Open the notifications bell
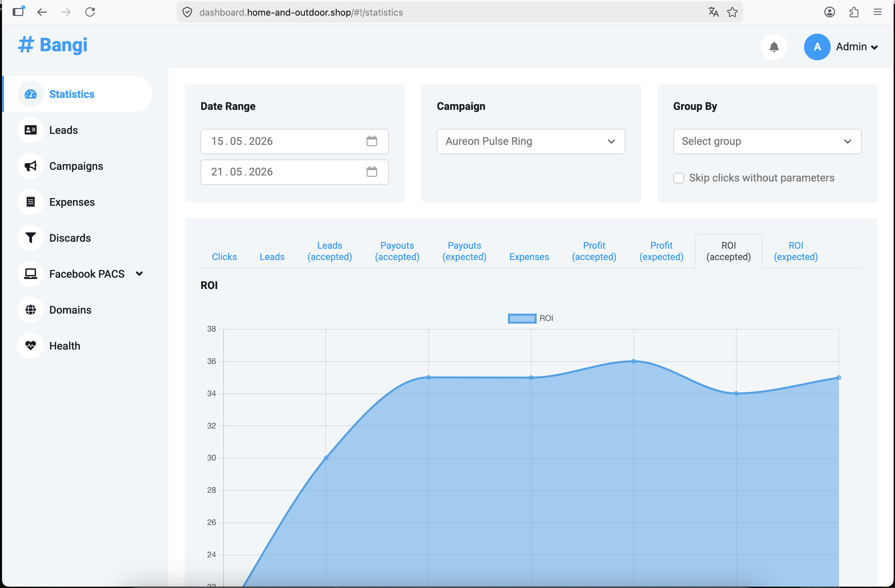The width and height of the screenshot is (895, 588). (x=774, y=47)
